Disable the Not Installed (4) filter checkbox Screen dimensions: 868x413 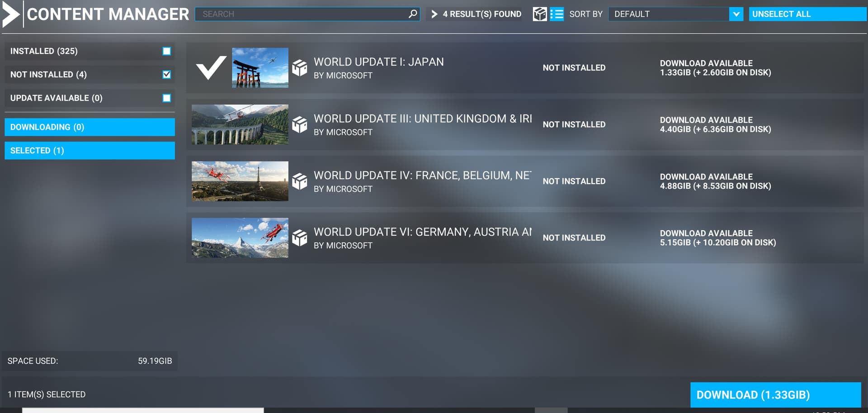[x=167, y=75]
